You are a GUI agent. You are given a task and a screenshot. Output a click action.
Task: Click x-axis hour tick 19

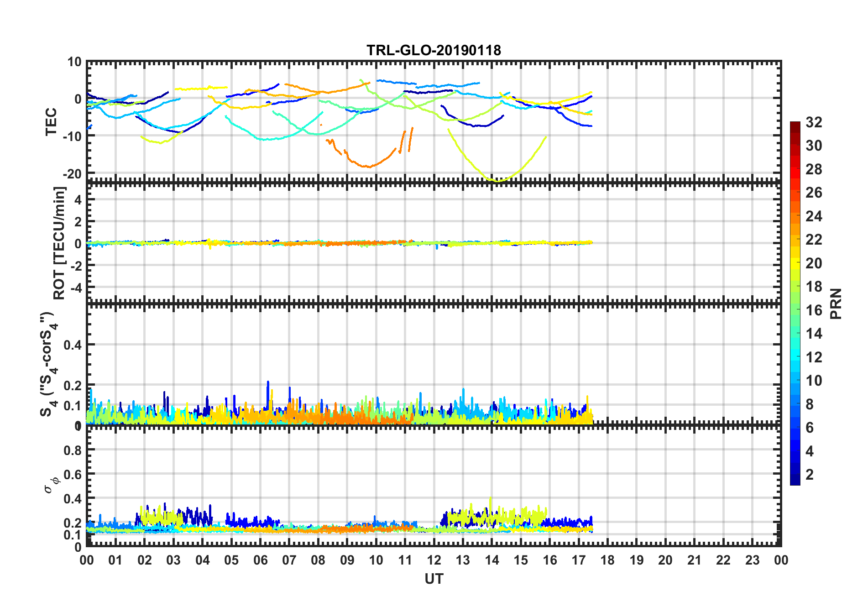(x=637, y=560)
